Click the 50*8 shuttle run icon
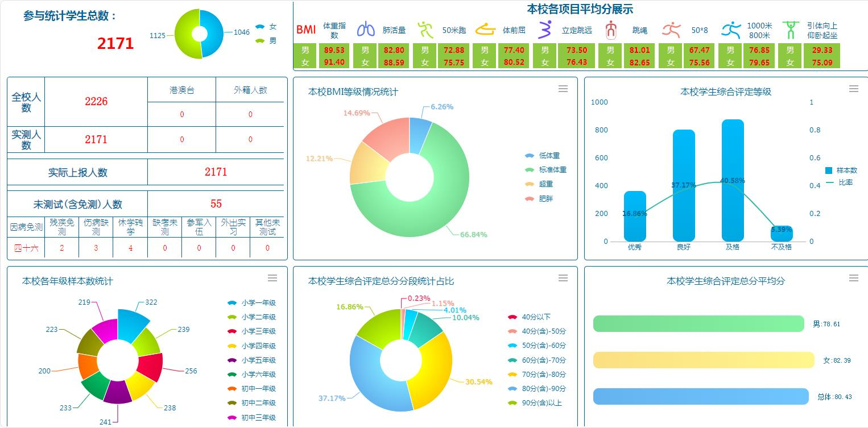The height and width of the screenshot is (428, 868). (671, 30)
